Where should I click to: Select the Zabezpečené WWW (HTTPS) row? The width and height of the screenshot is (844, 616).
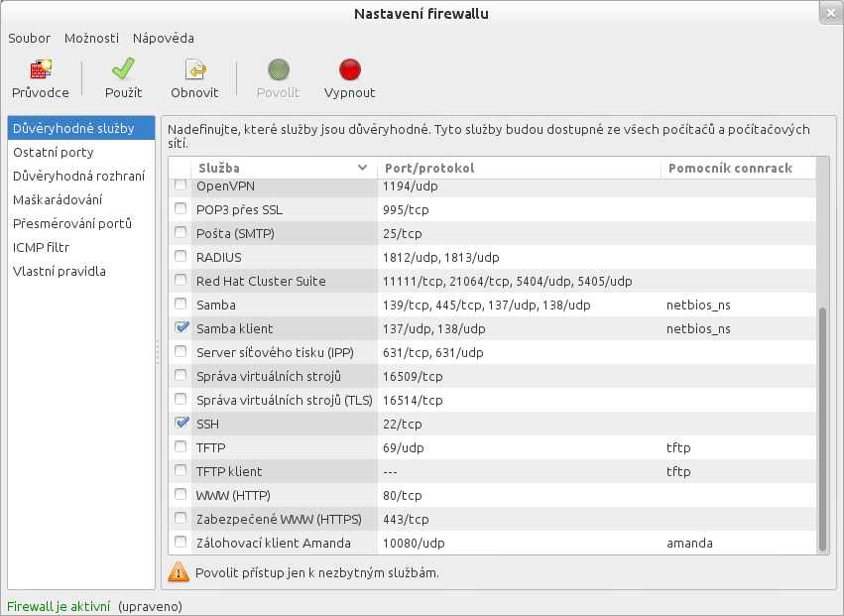[x=278, y=519]
